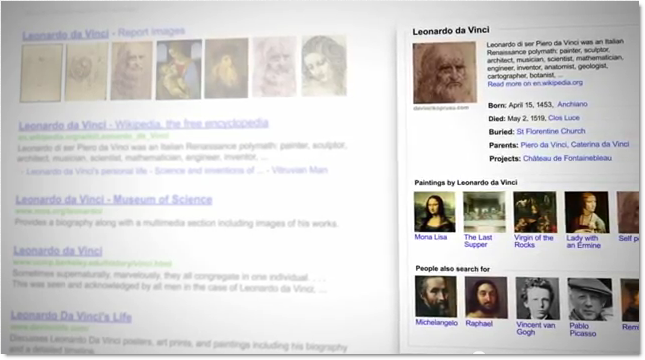The image size is (645, 360).
Task: Open the 'Anchiano' birthplace link
Action: 572,104
